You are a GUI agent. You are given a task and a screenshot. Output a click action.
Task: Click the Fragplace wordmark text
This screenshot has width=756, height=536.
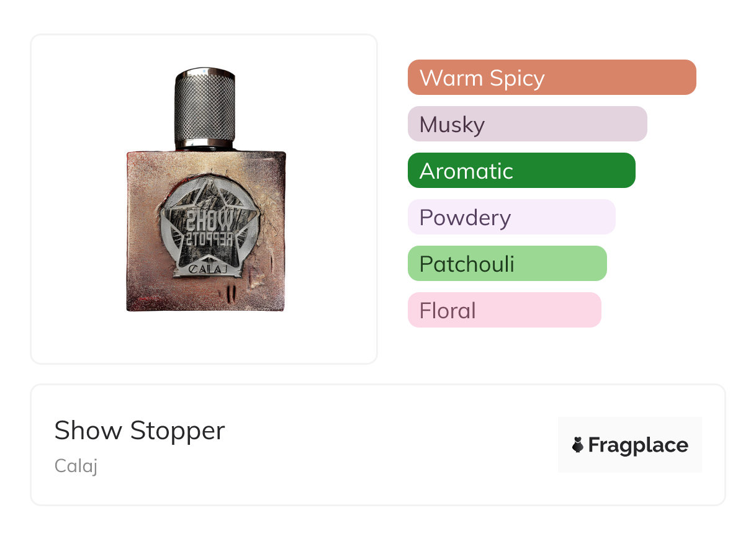(638, 445)
